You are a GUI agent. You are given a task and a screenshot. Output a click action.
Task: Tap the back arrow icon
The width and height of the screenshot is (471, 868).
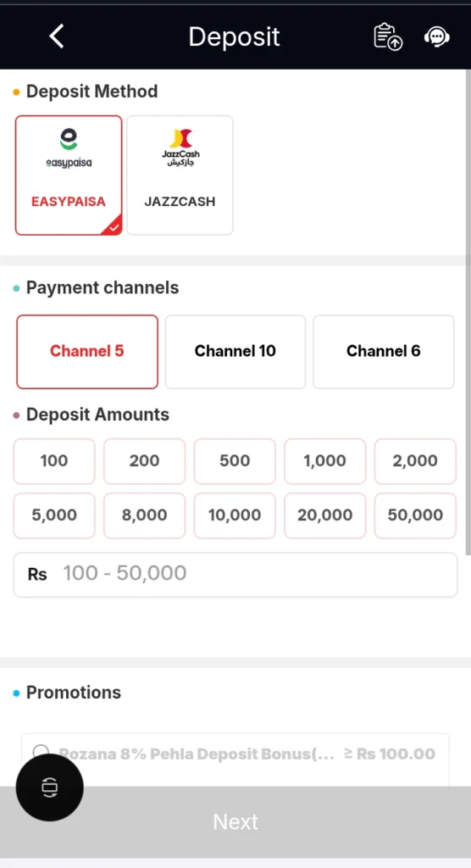pos(57,36)
